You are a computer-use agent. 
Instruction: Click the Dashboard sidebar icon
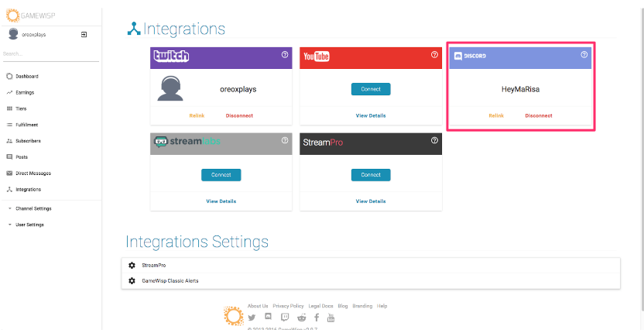pyautogui.click(x=9, y=77)
